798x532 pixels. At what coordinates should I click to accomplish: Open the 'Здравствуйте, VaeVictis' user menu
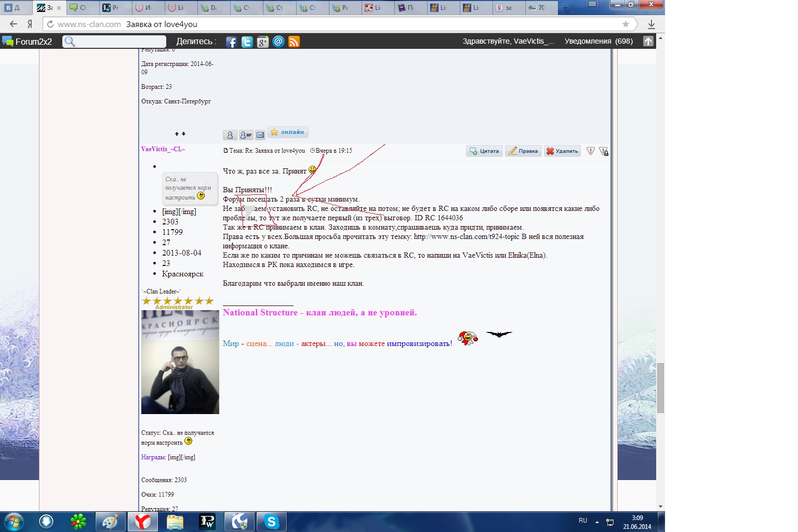pos(508,41)
